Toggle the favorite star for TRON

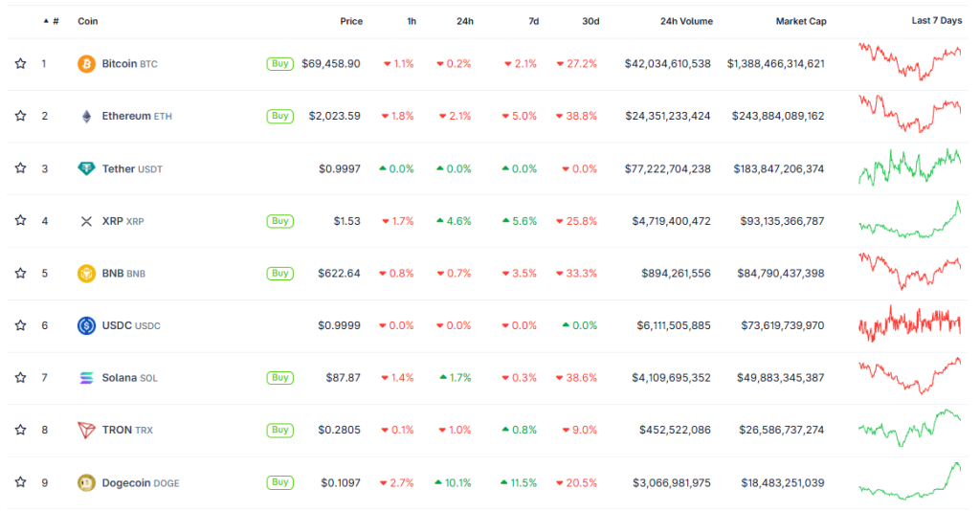pyautogui.click(x=20, y=430)
